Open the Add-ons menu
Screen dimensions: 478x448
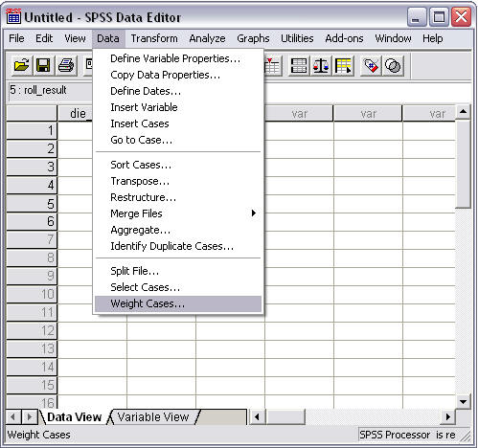344,38
